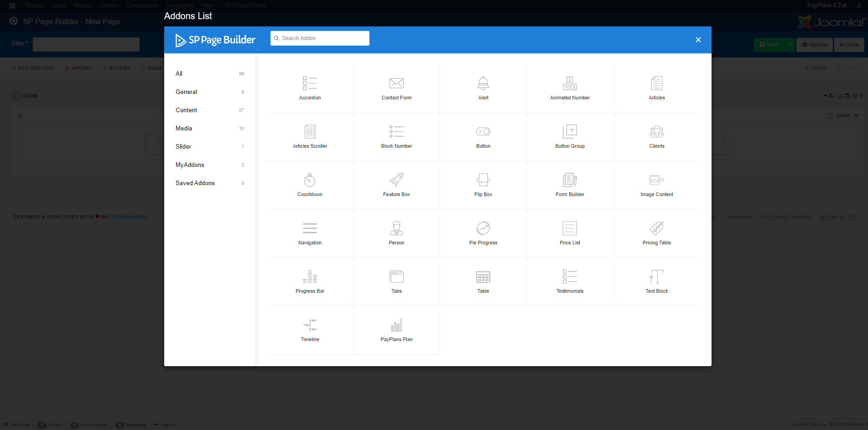
Task: Click the View Site link
Action: [x=16, y=425]
